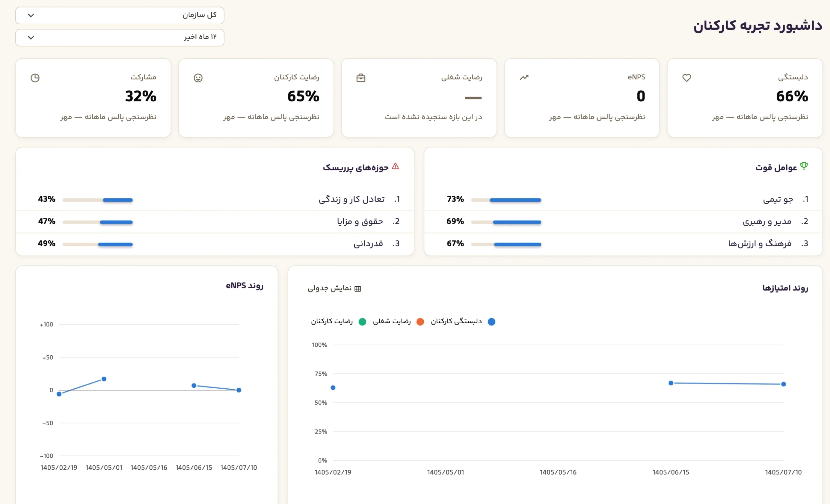Click the pie clock icon on مشارکت card
830x504 pixels.
click(35, 78)
